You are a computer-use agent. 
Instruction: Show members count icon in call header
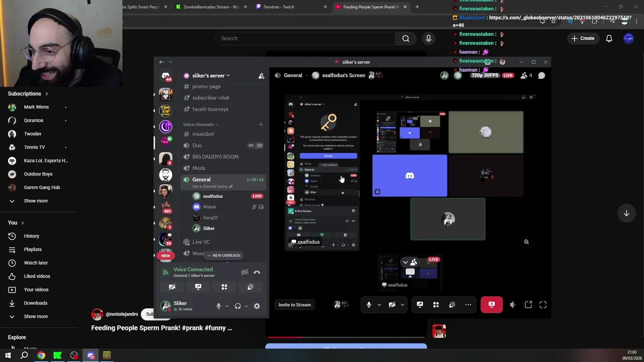tap(526, 75)
